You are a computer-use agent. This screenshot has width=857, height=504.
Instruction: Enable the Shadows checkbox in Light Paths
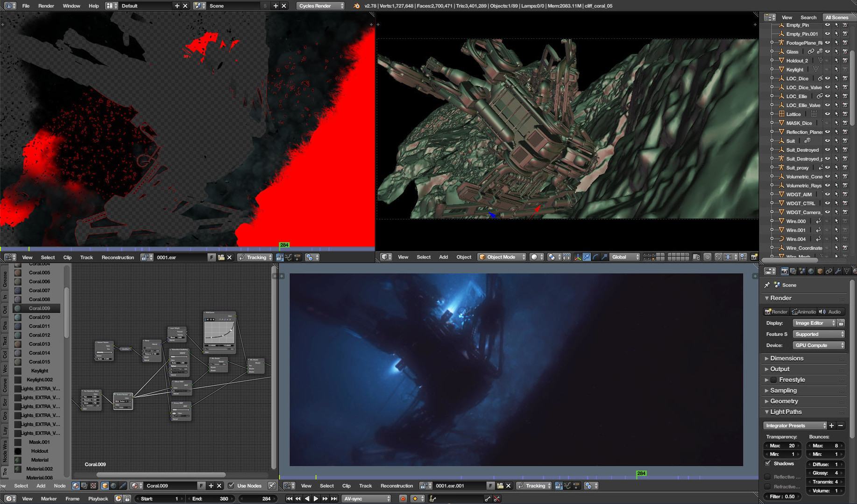768,463
